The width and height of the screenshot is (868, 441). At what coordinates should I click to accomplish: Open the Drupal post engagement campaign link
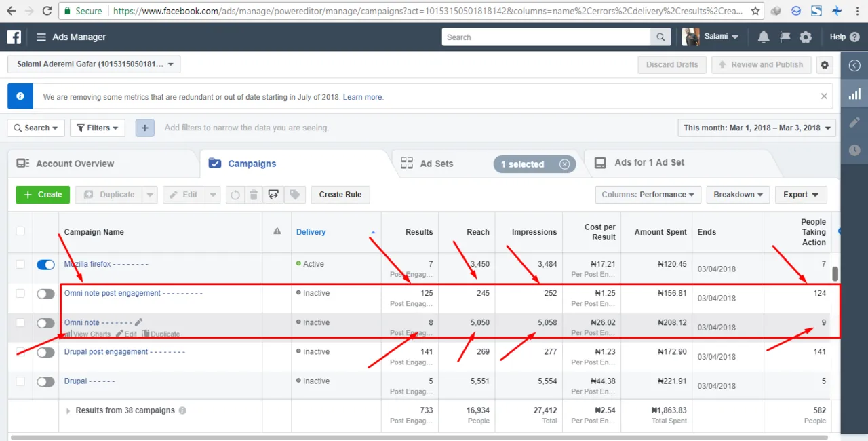click(125, 351)
